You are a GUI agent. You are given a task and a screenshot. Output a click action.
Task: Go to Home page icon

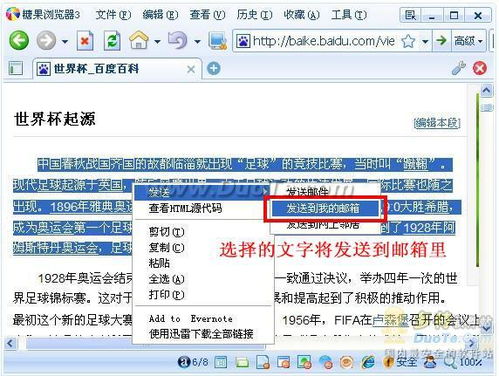pos(139,40)
